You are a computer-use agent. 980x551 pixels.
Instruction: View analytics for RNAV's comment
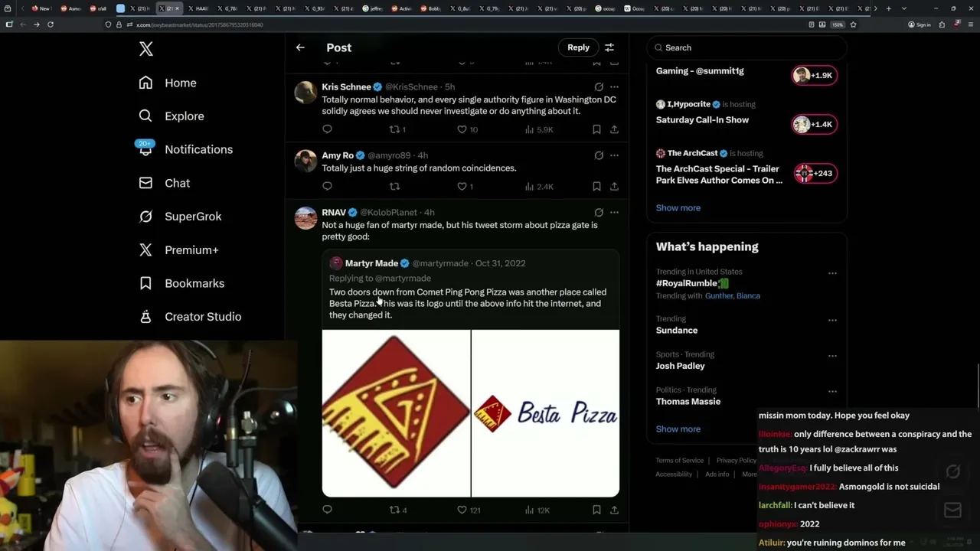click(537, 510)
